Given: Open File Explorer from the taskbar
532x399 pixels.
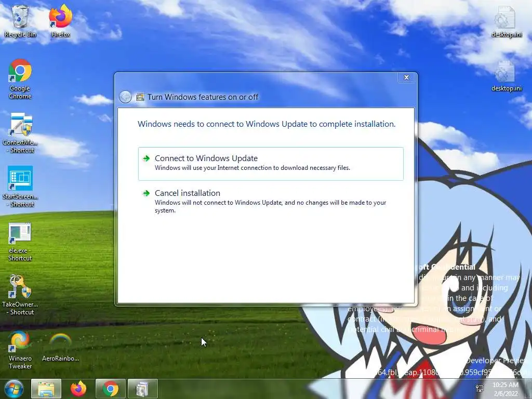Looking at the screenshot, I should pos(46,389).
